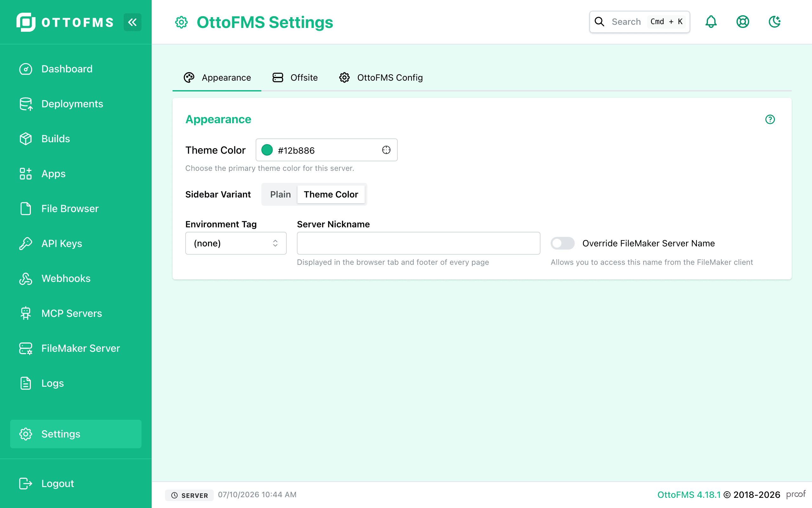Image resolution: width=812 pixels, height=508 pixels.
Task: Select Plain sidebar variant
Action: pyautogui.click(x=280, y=194)
